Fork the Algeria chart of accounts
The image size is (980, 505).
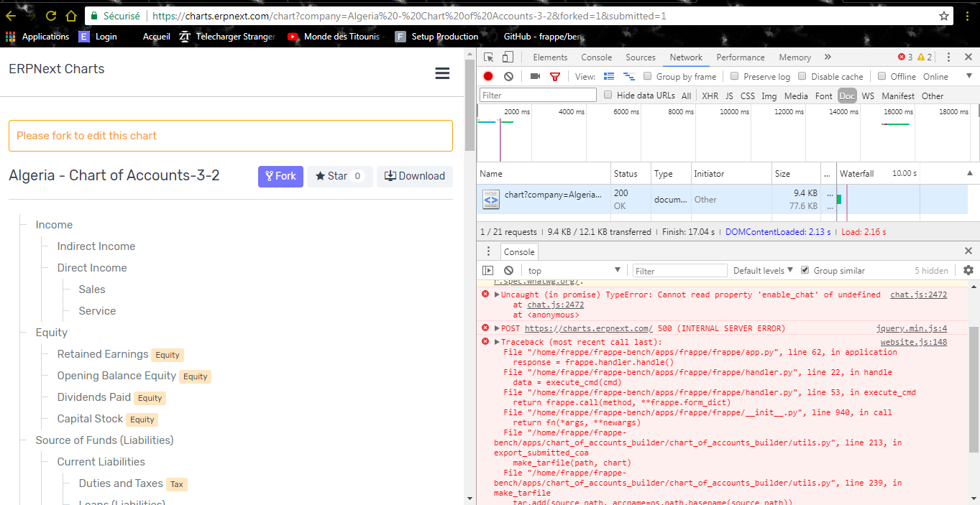[280, 176]
